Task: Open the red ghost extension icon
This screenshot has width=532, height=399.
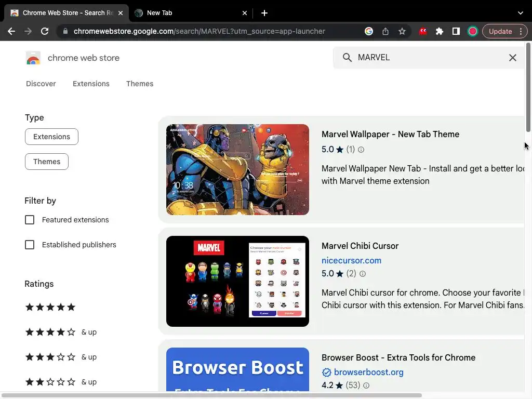Action: 423,31
